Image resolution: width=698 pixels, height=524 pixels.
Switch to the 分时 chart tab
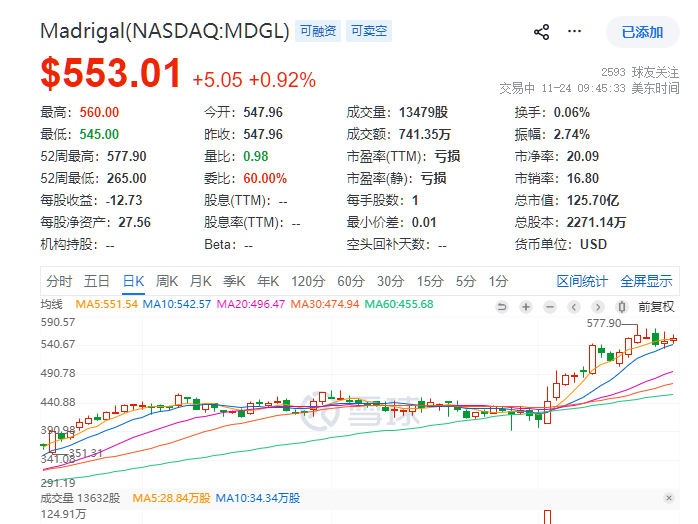coord(59,281)
